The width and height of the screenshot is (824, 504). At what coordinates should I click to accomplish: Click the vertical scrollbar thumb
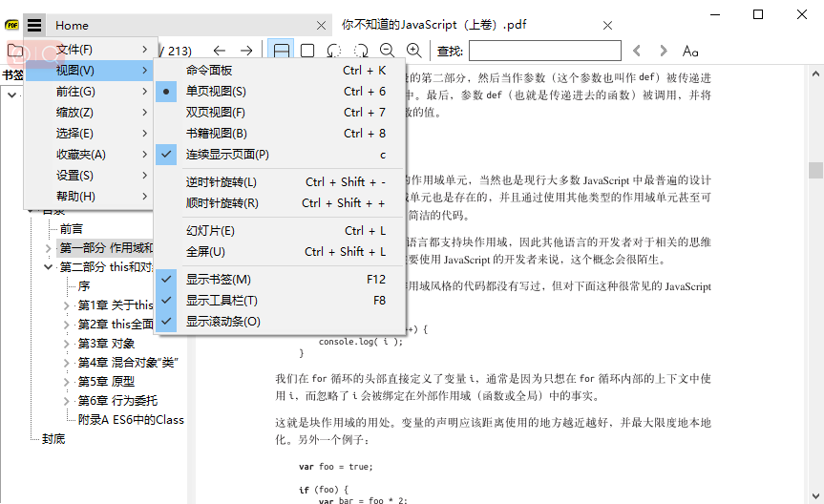815,170
